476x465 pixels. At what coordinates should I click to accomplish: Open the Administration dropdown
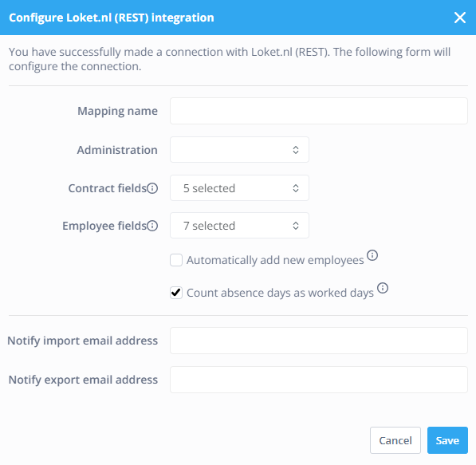point(239,149)
